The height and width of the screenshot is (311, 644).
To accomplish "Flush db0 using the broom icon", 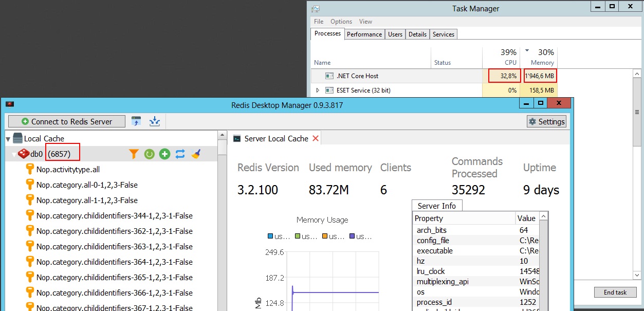I will 196,153.
